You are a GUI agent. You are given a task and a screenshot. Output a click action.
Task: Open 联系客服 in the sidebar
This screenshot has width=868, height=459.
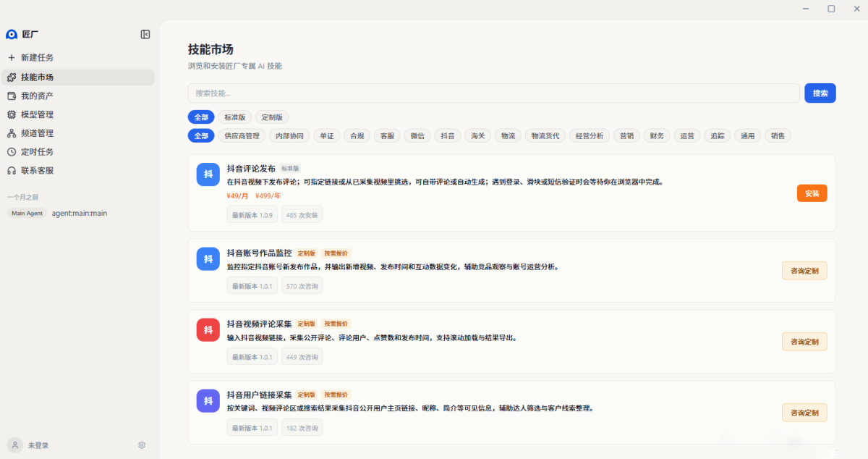click(77, 171)
